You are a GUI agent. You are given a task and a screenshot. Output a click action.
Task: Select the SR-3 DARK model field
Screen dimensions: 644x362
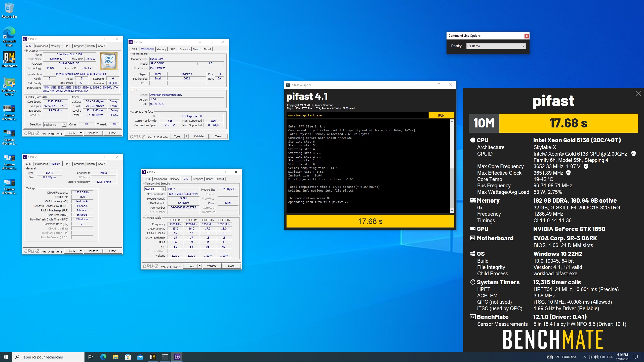tap(173, 63)
